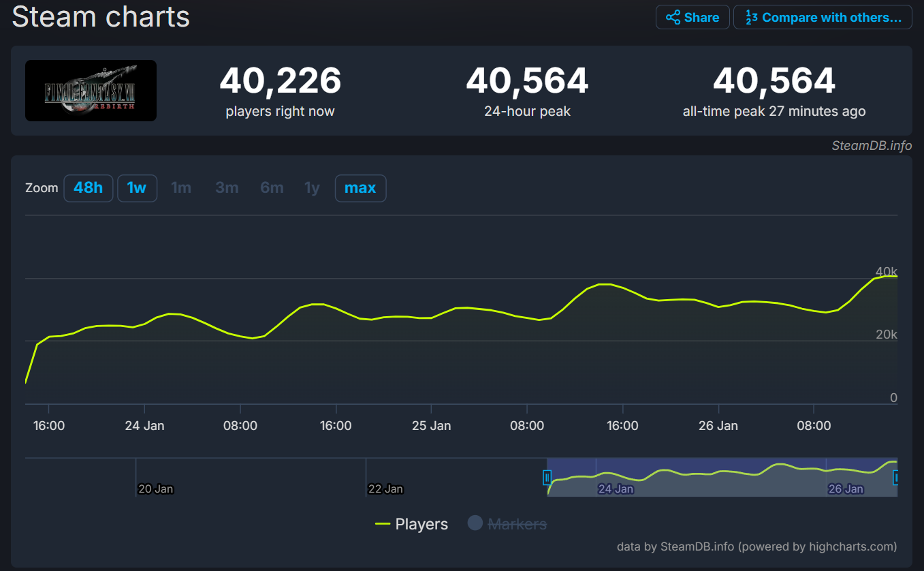924x571 pixels.
Task: Click the 22 Jan navigator label
Action: coord(385,489)
